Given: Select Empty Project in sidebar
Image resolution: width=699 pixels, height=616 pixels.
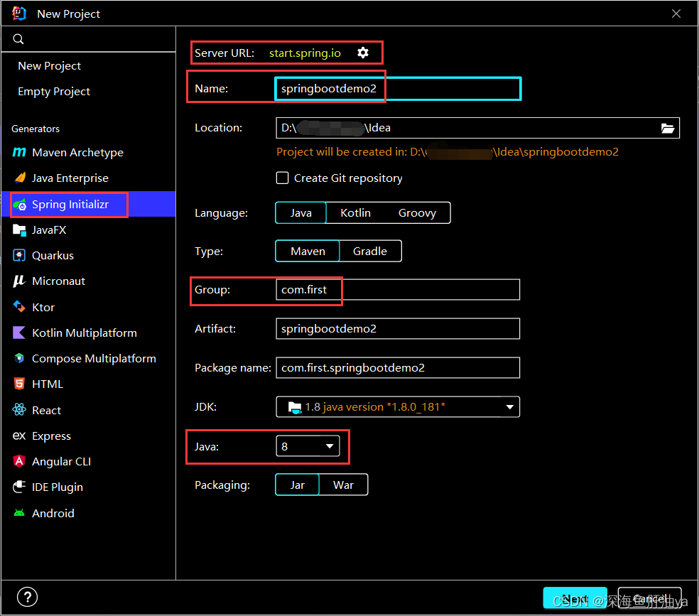Looking at the screenshot, I should pyautogui.click(x=53, y=92).
